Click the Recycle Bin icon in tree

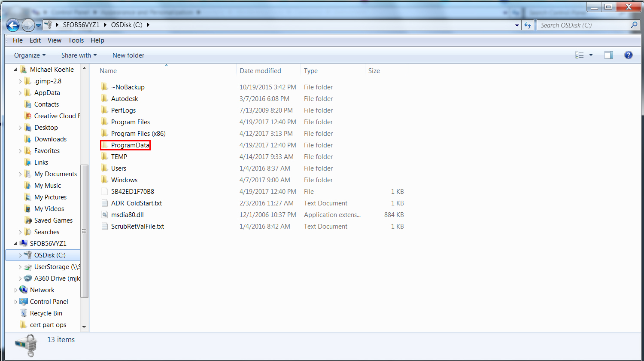(x=23, y=313)
